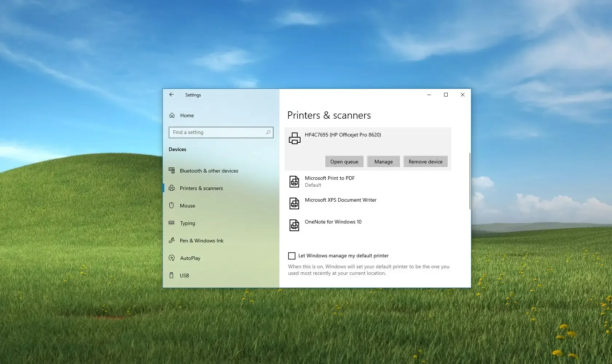Click the HP4C7695 printer icon
The image size is (612, 364).
tap(294, 138)
